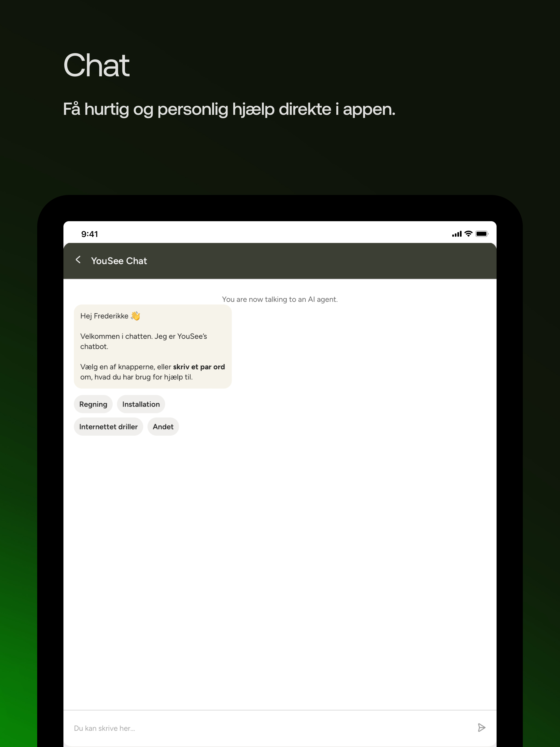
Task: Tap the Wi-Fi status icon
Action: (468, 234)
